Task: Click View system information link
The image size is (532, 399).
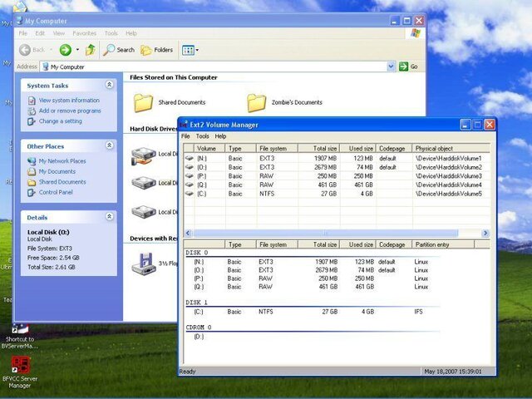Action: tap(69, 100)
